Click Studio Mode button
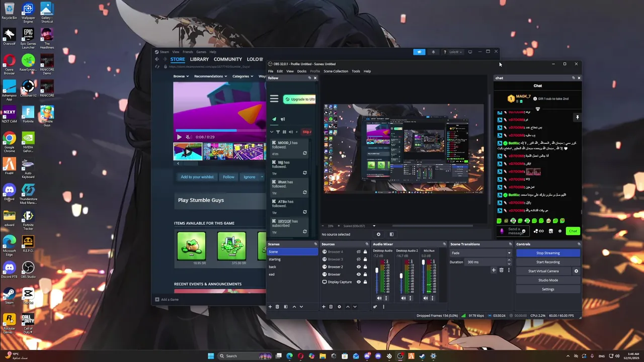 coord(548,280)
